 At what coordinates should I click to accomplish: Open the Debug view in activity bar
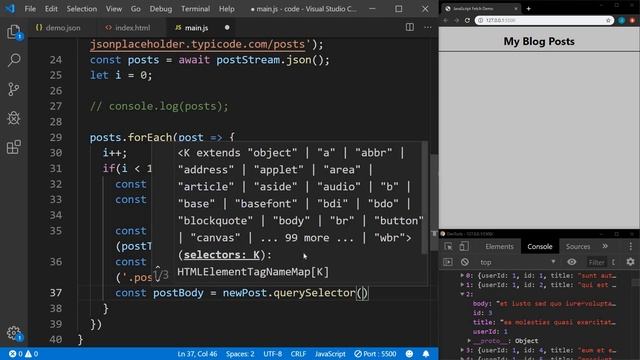[x=14, y=118]
